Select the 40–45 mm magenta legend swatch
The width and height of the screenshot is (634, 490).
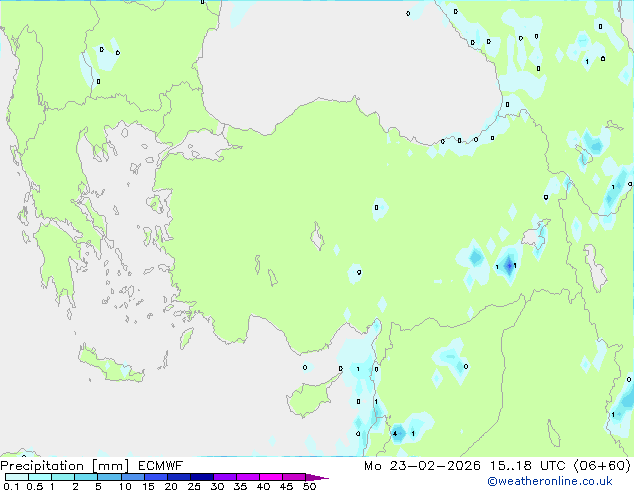(x=271, y=477)
